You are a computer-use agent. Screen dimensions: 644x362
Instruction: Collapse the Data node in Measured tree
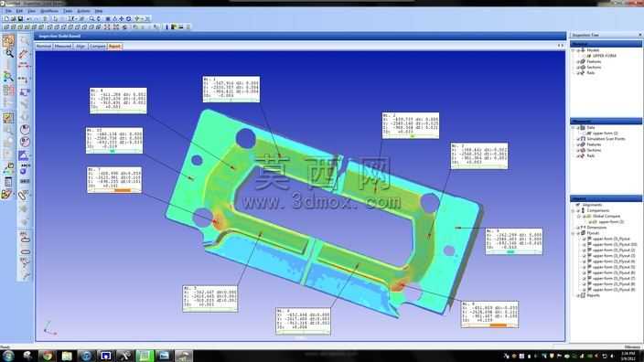click(574, 128)
